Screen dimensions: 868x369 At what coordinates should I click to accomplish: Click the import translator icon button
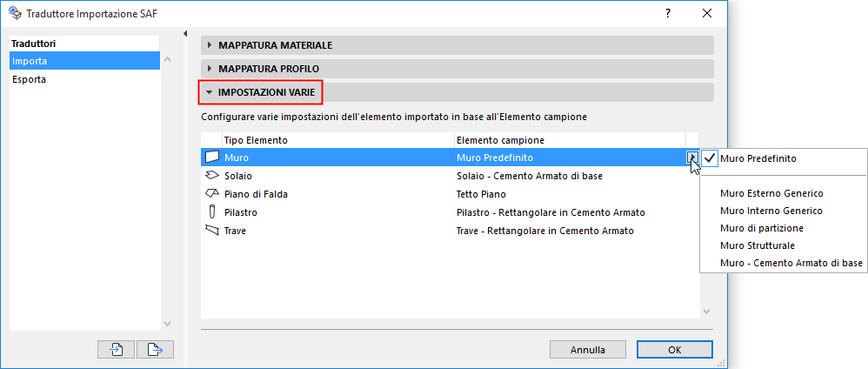(117, 349)
